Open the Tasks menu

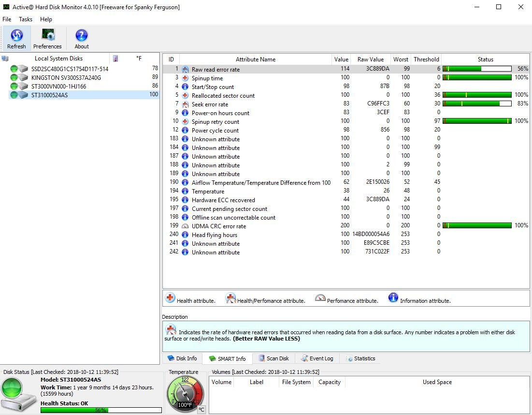click(26, 19)
